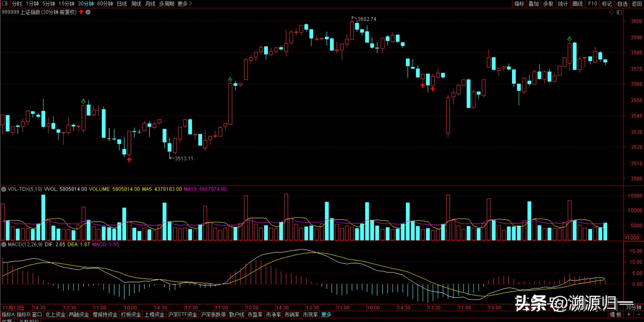Image resolution: width=644 pixels, height=322 pixels.
Task: Switch to 15分钟 period tab
Action: pos(66,4)
